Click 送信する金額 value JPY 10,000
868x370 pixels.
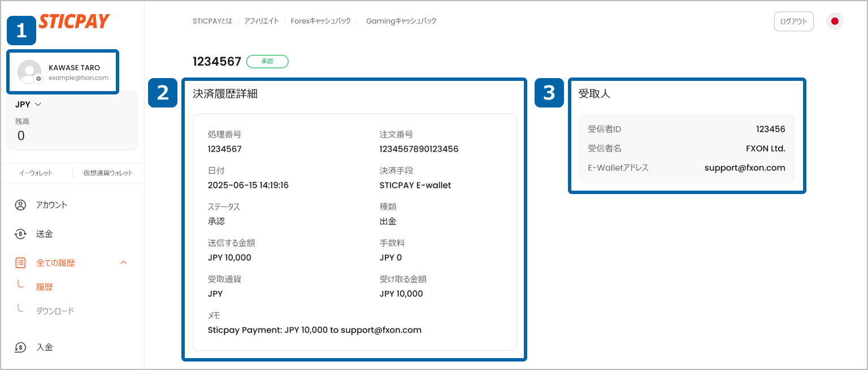click(x=229, y=258)
